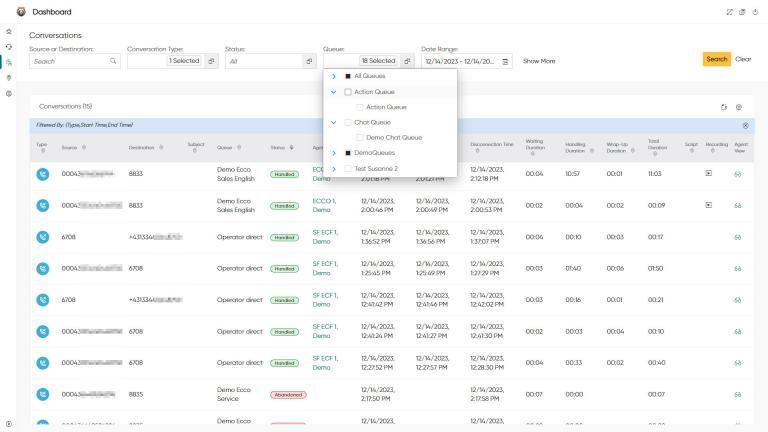This screenshot has width=768, height=432.
Task: Open calendar icon in Date Range field
Action: pos(505,61)
